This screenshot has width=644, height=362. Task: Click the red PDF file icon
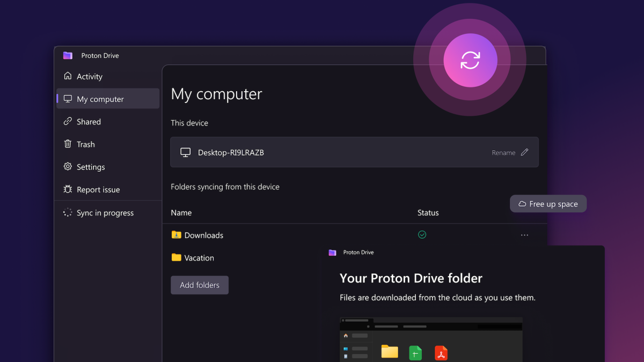pyautogui.click(x=441, y=353)
